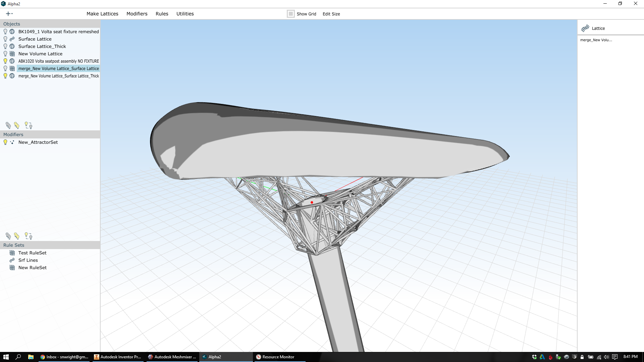Click the Lattice icon in properties panel

point(585,28)
